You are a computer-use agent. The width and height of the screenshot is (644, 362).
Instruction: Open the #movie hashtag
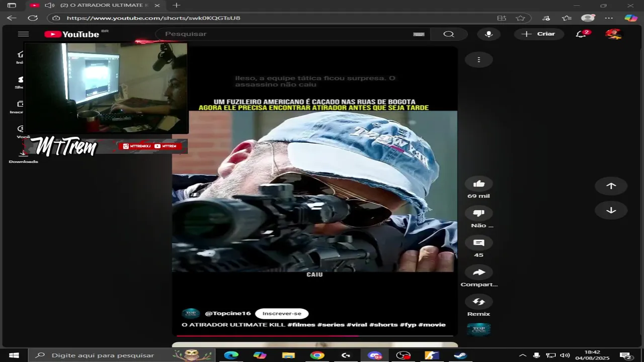432,325
